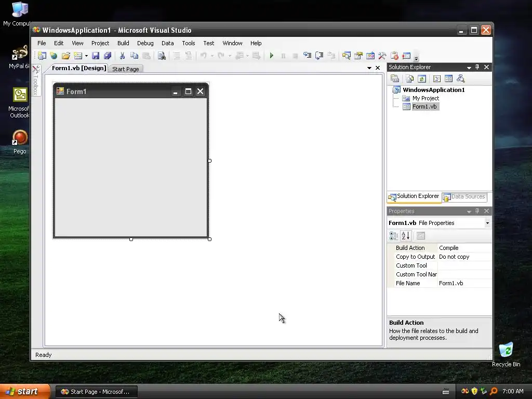The image size is (532, 399).
Task: Open the Debug menu
Action: (x=145, y=43)
